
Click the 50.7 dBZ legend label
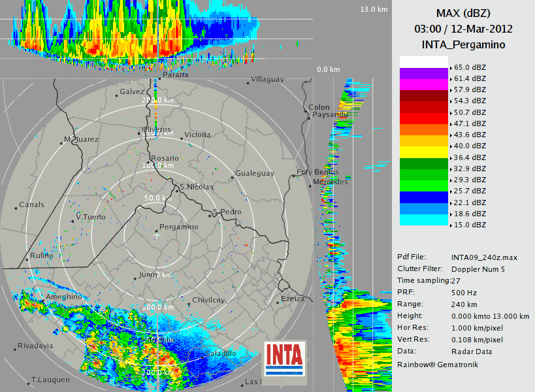point(470,112)
